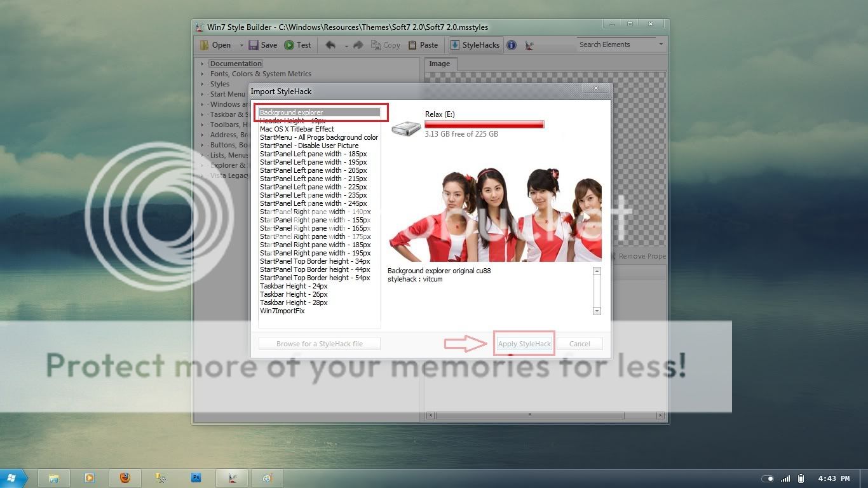Select 'StartMenu - All Progs background color'
Screen dimensions: 868x488
click(319, 137)
